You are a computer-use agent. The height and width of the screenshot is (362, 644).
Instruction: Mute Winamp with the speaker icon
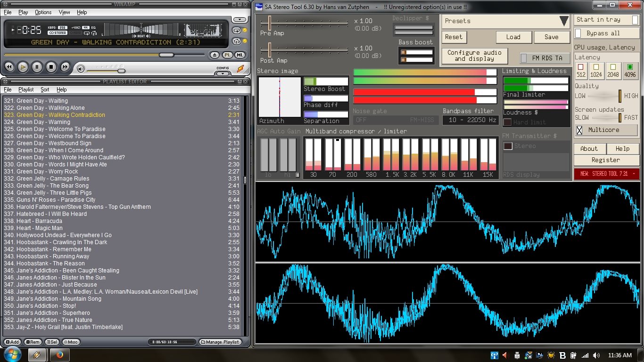81,69
